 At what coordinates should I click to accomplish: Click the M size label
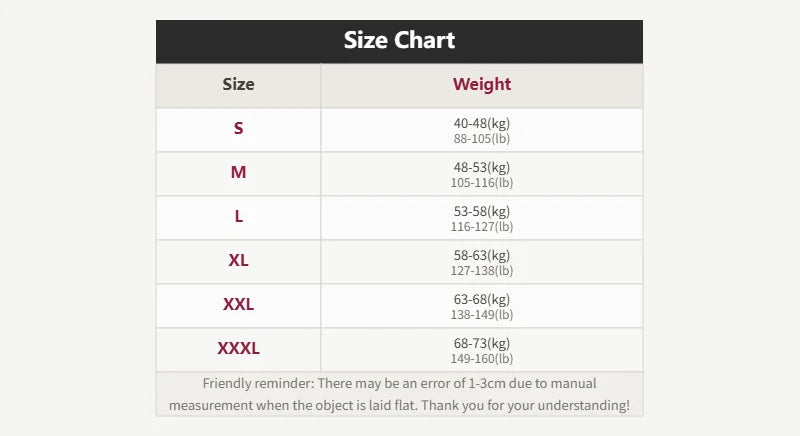click(x=238, y=172)
